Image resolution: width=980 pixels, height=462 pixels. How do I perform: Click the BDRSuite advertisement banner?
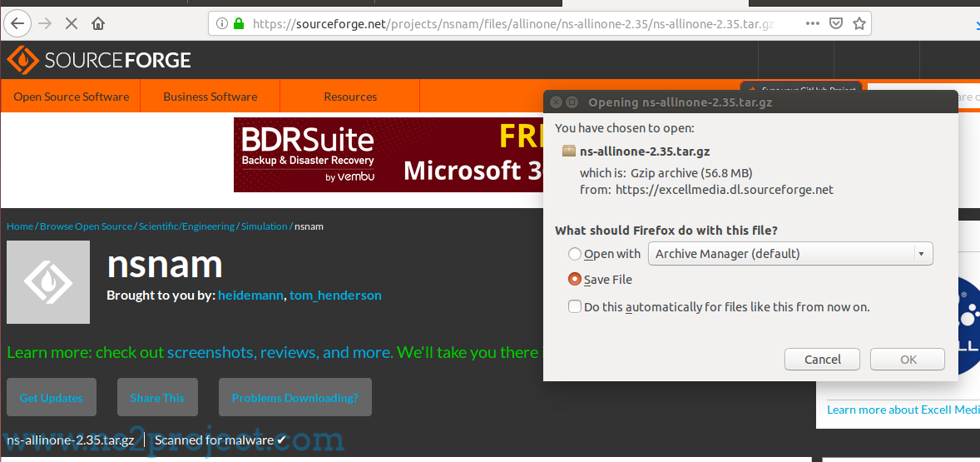pyautogui.click(x=389, y=155)
